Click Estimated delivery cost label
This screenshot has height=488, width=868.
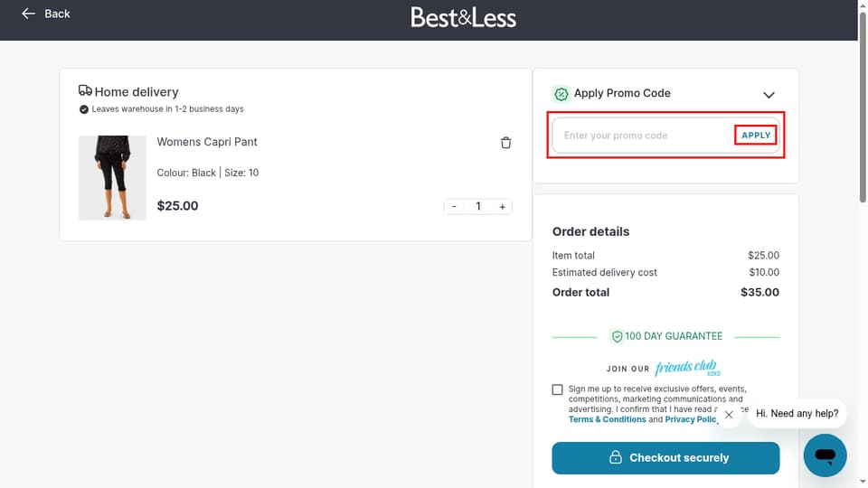[604, 272]
